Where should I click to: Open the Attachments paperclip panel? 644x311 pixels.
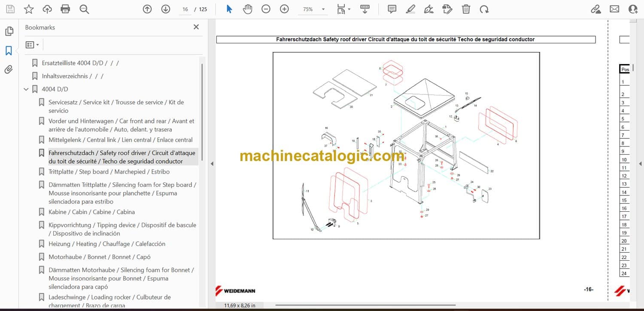(9, 70)
